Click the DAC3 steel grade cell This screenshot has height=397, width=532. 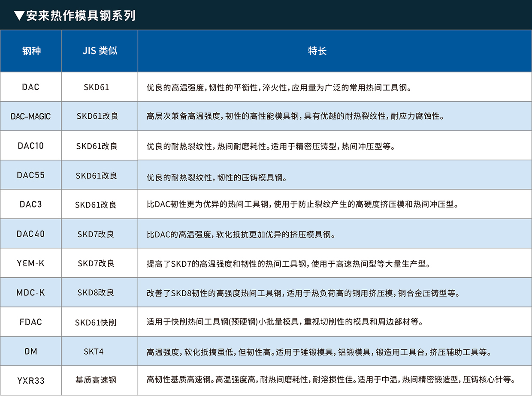[31, 204]
